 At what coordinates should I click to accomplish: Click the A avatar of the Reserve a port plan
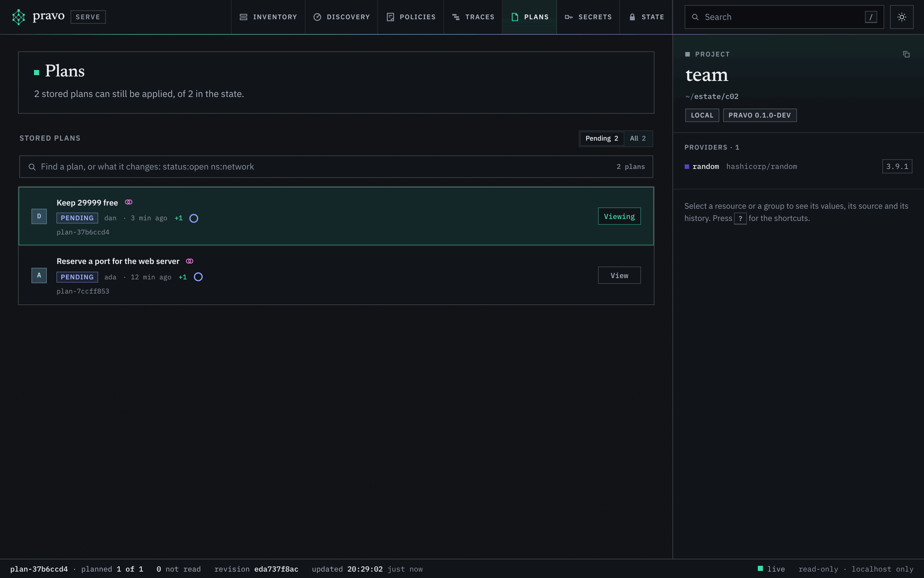tap(39, 275)
